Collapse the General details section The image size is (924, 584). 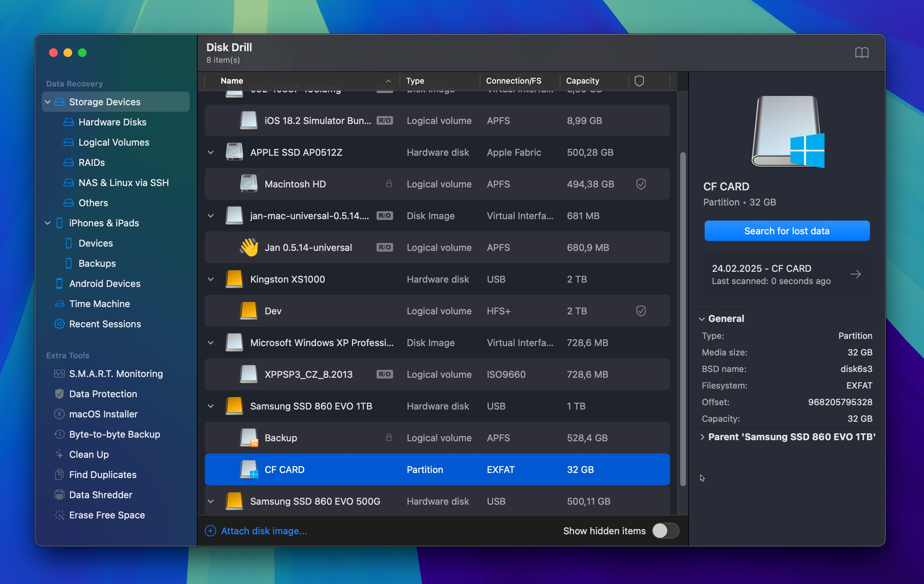pyautogui.click(x=702, y=319)
